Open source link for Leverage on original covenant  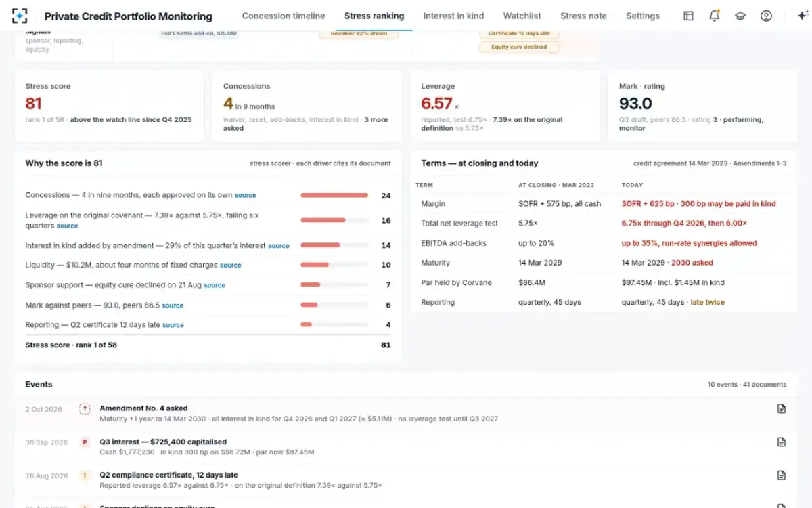(67, 226)
